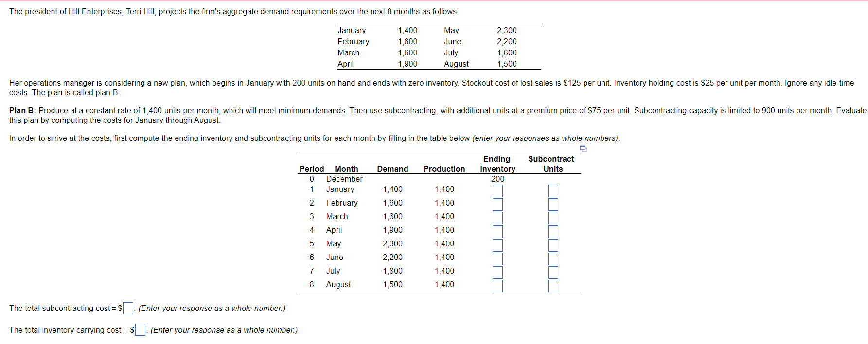Image resolution: width=868 pixels, height=344 pixels.
Task: Click August production value 1,400
Action: 444,284
